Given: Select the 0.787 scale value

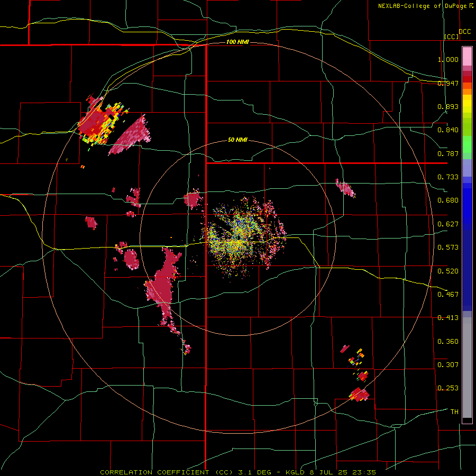Looking at the screenshot, I should [448, 153].
